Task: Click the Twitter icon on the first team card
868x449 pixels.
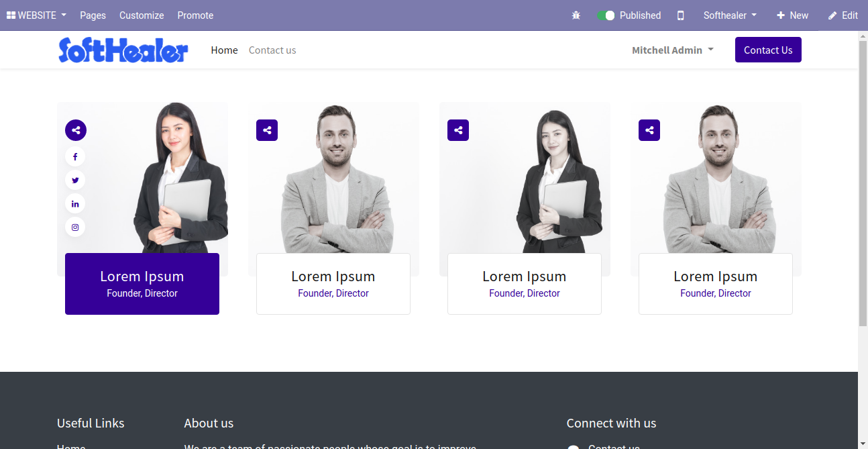Action: (x=75, y=180)
